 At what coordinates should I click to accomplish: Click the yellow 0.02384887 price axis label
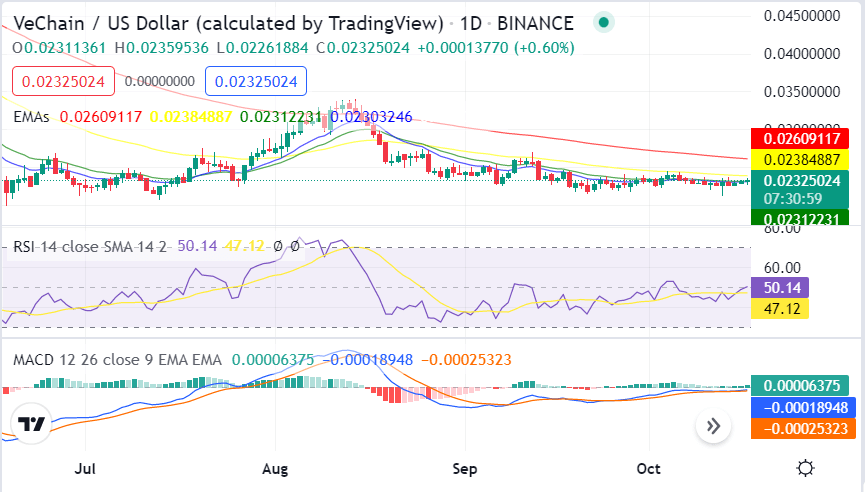pyautogui.click(x=800, y=159)
